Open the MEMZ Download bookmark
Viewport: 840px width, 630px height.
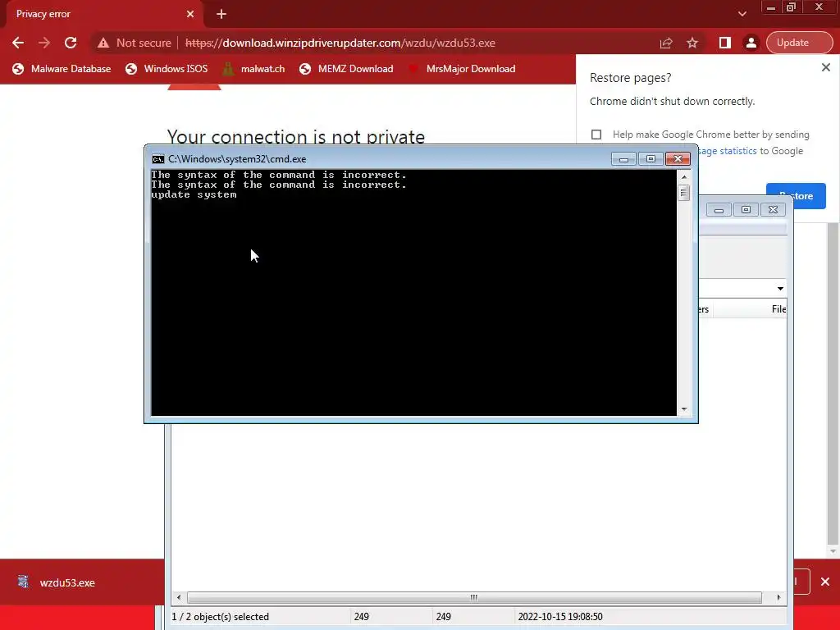point(347,69)
